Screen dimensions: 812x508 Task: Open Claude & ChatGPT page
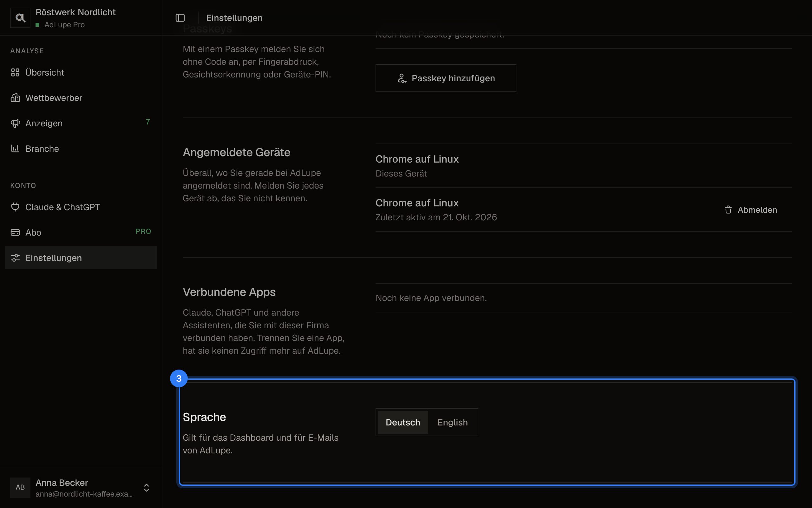coord(81,207)
